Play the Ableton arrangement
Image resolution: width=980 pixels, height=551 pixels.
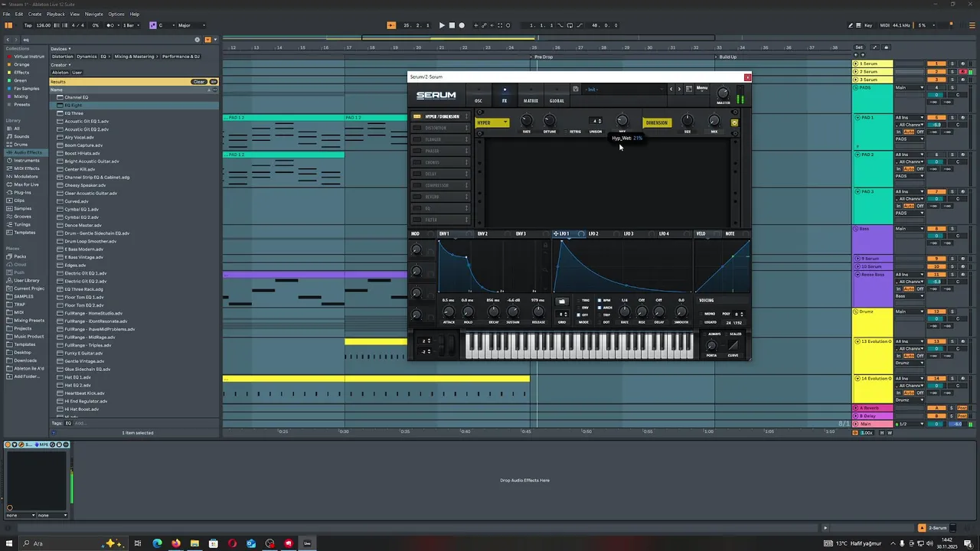click(442, 25)
